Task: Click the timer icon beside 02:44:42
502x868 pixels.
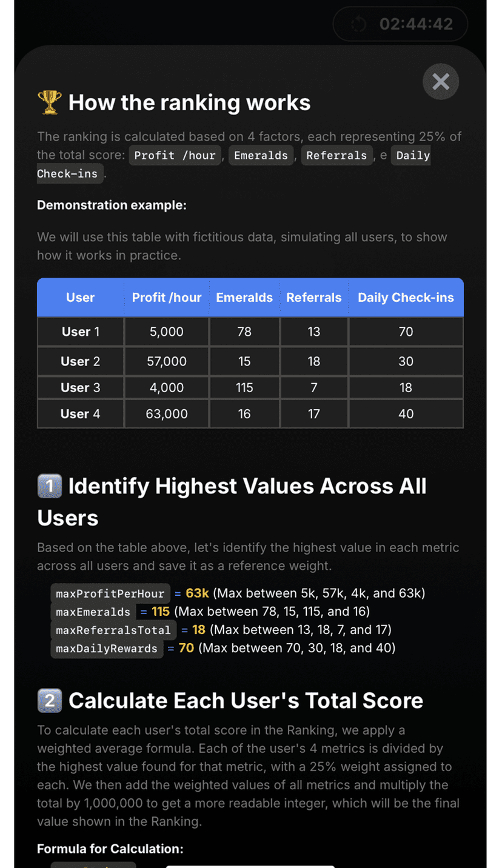Action: pos(359,24)
